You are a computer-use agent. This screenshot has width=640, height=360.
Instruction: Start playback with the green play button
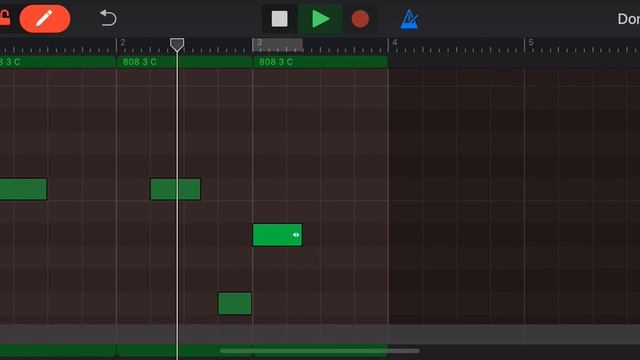320,19
